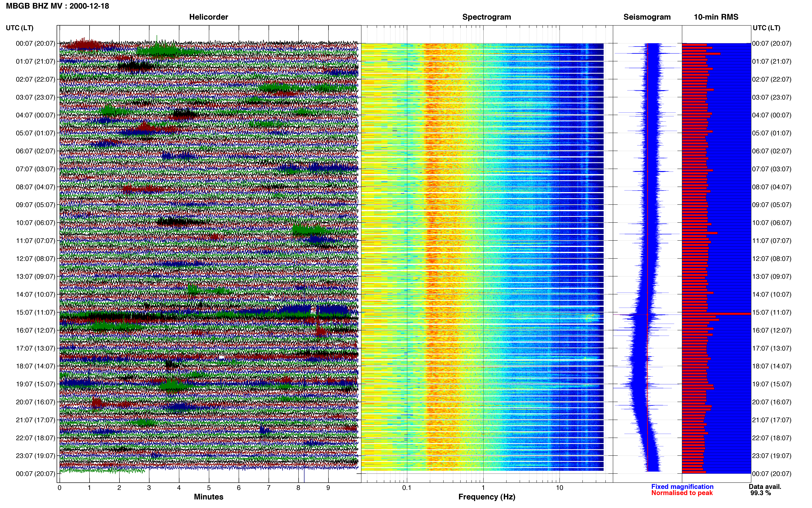Click the RMS-side 22:07 (18:07) time label
This screenshot has height=508, width=812.
(x=772, y=438)
